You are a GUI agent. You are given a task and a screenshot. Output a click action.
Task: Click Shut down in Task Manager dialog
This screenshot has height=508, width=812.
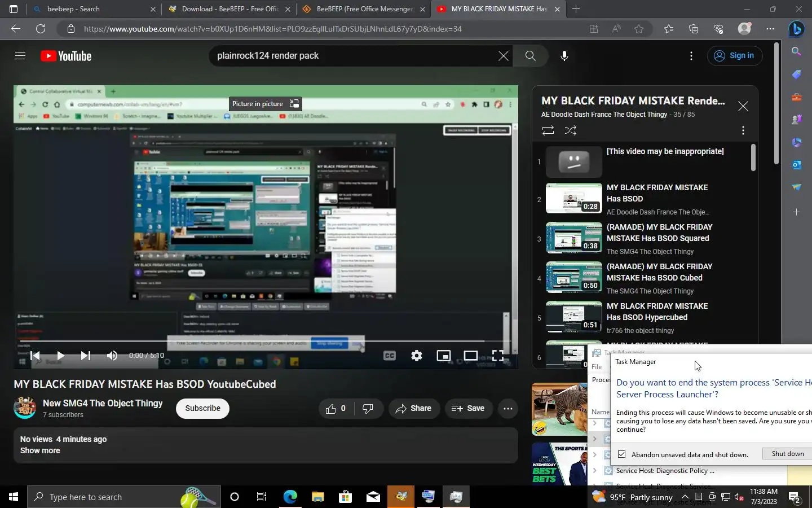tap(787, 454)
